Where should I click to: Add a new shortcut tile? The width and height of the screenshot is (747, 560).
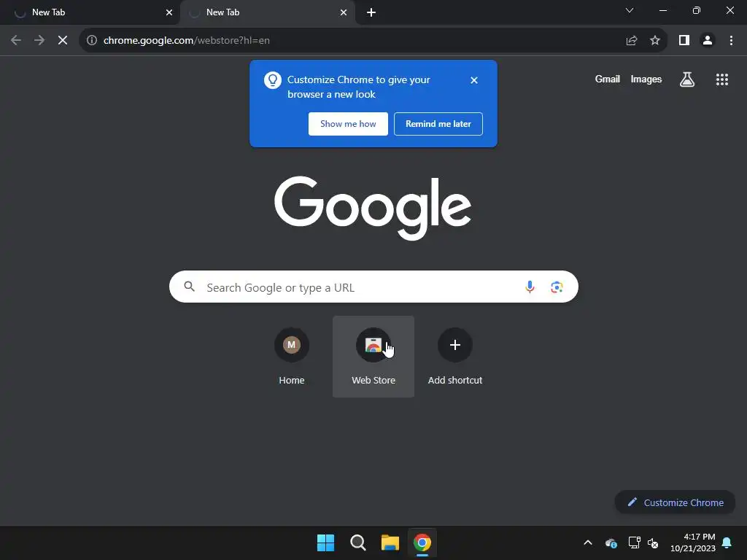point(455,356)
